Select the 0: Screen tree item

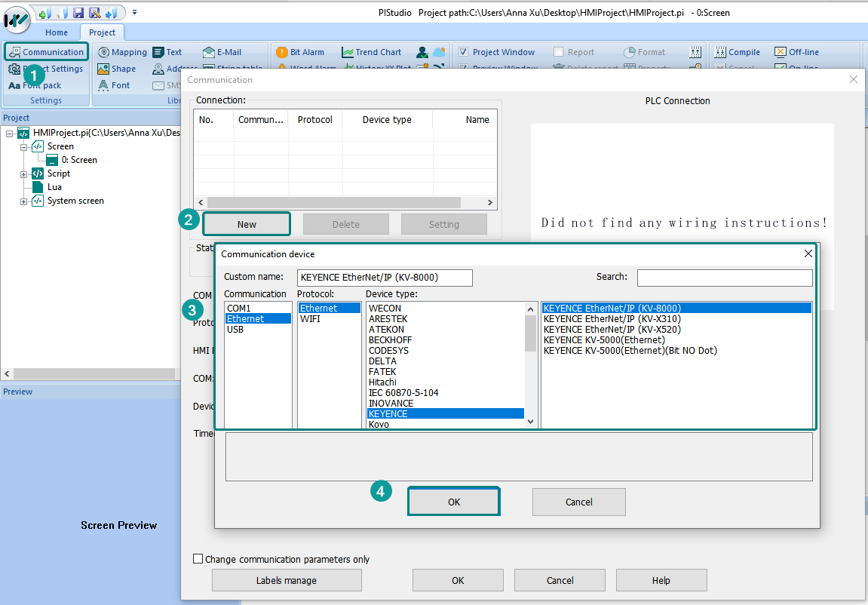click(x=79, y=160)
